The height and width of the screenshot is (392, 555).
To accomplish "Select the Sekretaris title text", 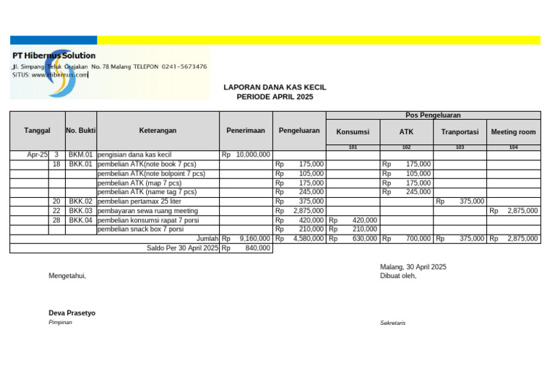I will pyautogui.click(x=393, y=323).
